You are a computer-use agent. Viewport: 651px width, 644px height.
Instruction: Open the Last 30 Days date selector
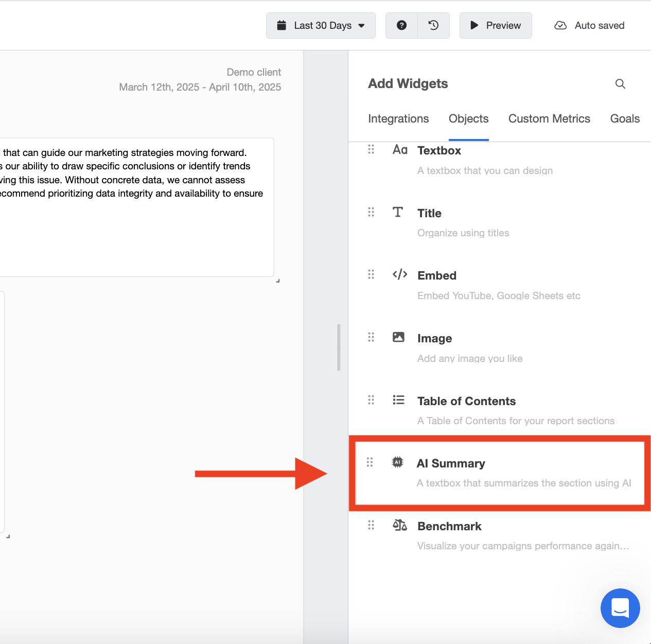point(320,25)
